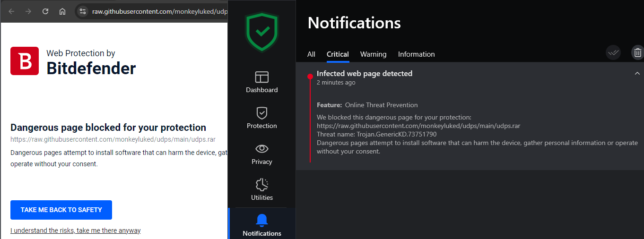Click the green shield status logo

pos(262,31)
